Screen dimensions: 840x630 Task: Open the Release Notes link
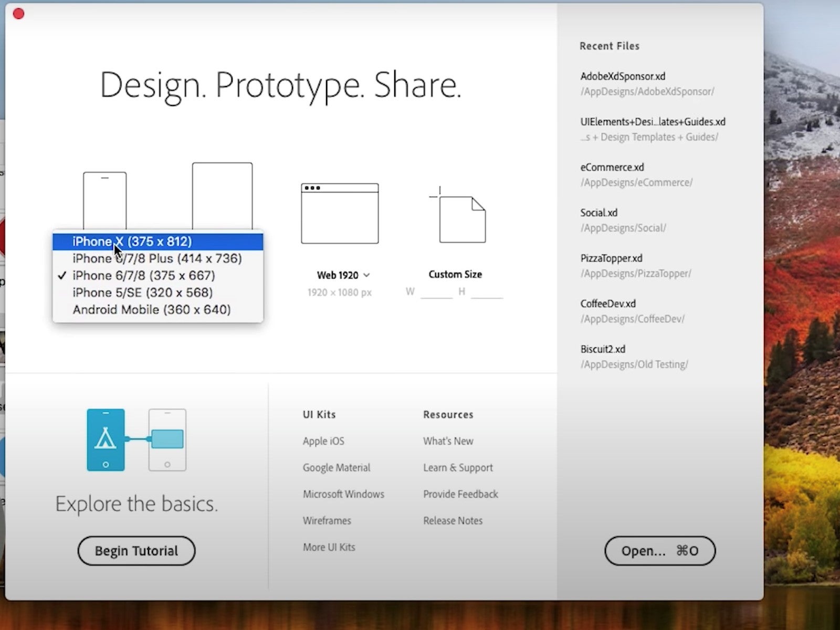[x=453, y=520]
